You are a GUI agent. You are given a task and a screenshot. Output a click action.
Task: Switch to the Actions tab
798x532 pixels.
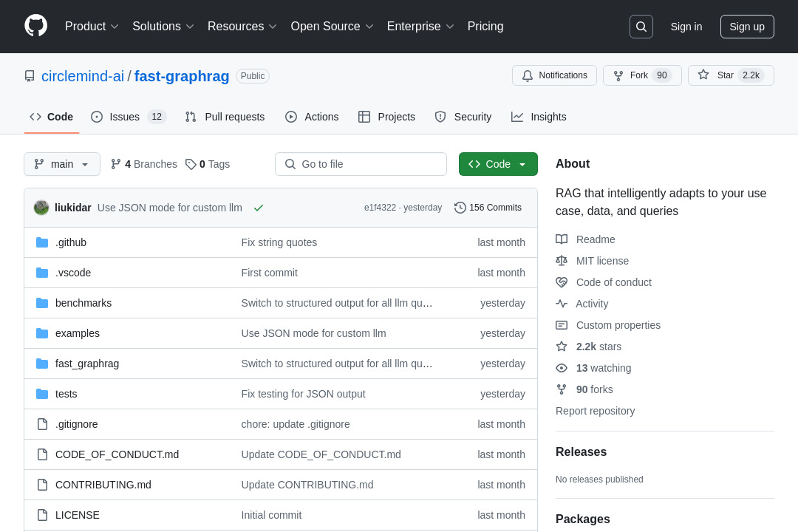(312, 117)
